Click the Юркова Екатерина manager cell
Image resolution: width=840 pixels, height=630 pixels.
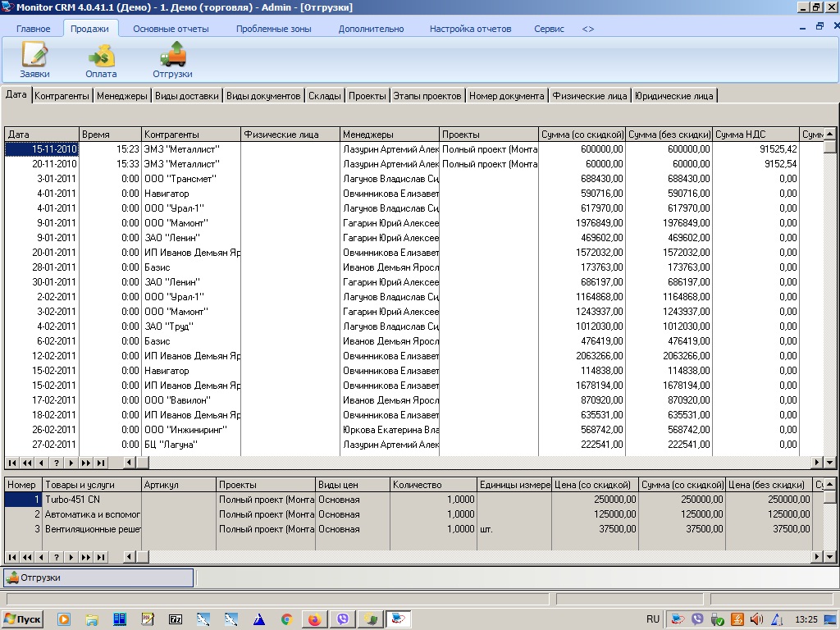point(390,430)
